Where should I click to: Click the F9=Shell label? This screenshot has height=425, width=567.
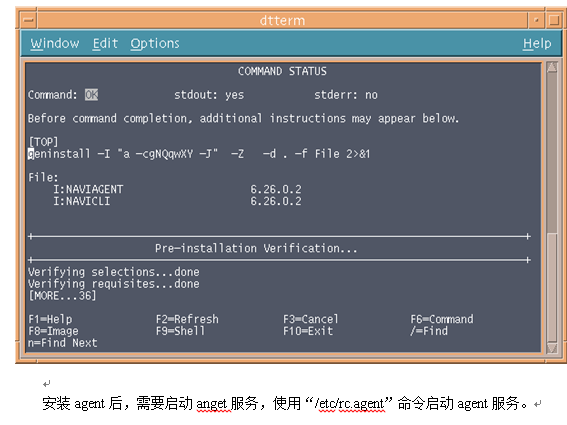coord(180,331)
